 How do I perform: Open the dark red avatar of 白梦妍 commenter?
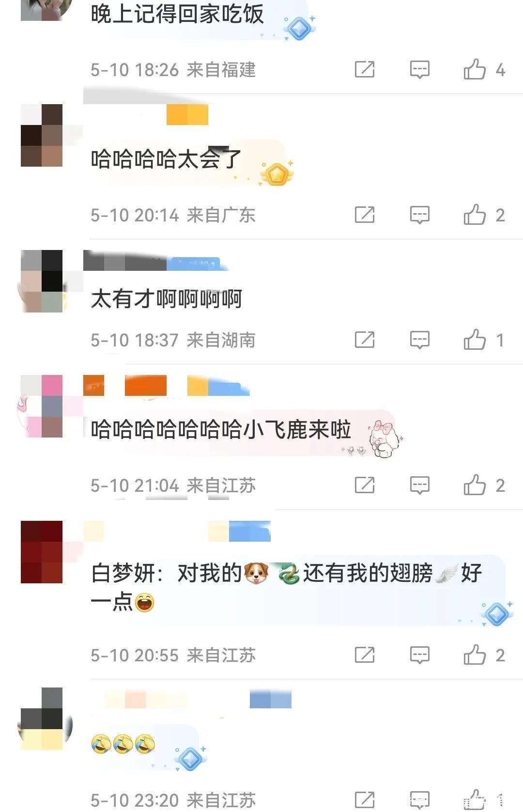pos(42,552)
